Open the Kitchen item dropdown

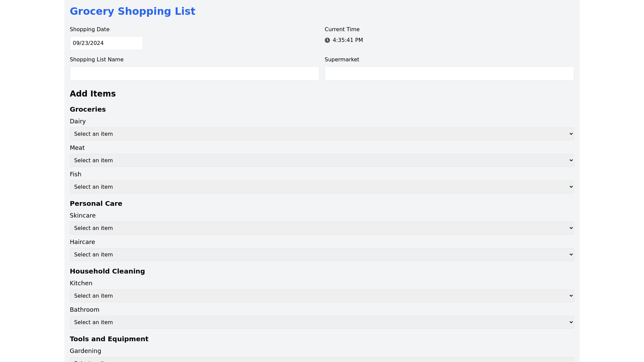322,296
